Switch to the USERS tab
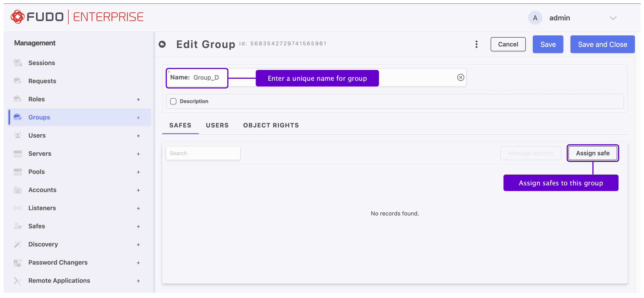Image resolution: width=644 pixels, height=298 pixels. tap(217, 125)
